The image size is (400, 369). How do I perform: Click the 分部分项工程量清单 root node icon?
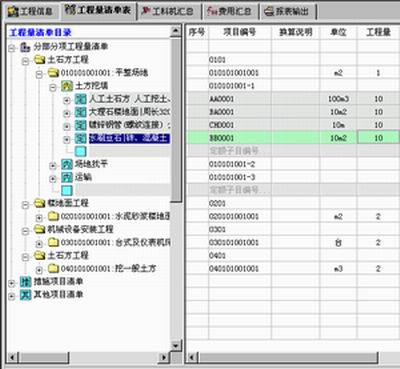click(x=25, y=47)
